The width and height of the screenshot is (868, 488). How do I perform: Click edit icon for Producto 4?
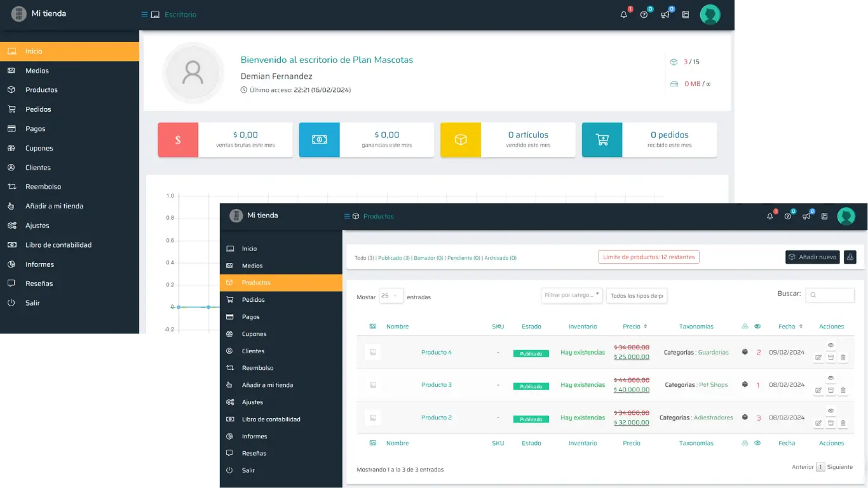818,358
